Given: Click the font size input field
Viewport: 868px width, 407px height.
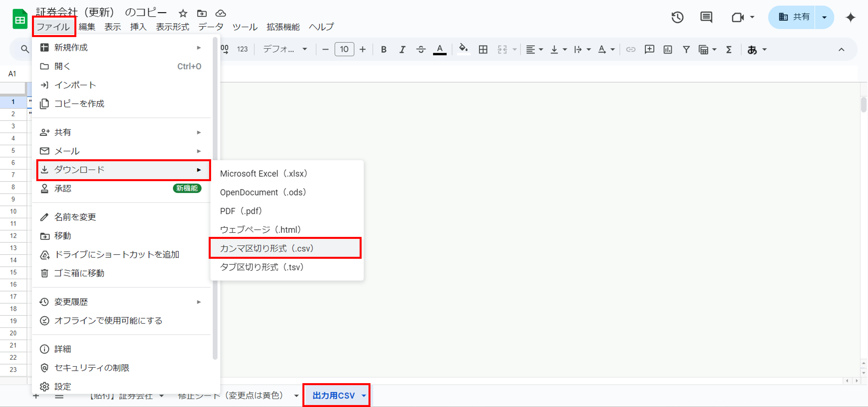Looking at the screenshot, I should tap(344, 49).
